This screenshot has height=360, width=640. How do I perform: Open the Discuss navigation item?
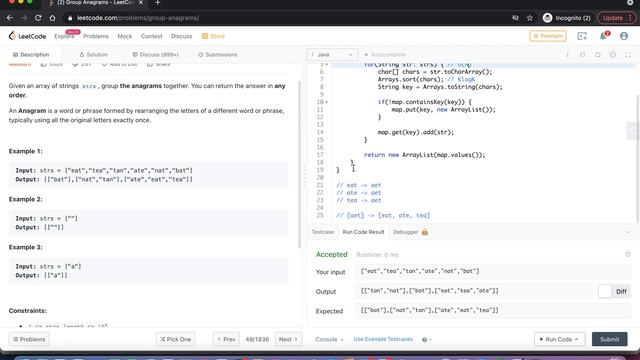[181, 36]
